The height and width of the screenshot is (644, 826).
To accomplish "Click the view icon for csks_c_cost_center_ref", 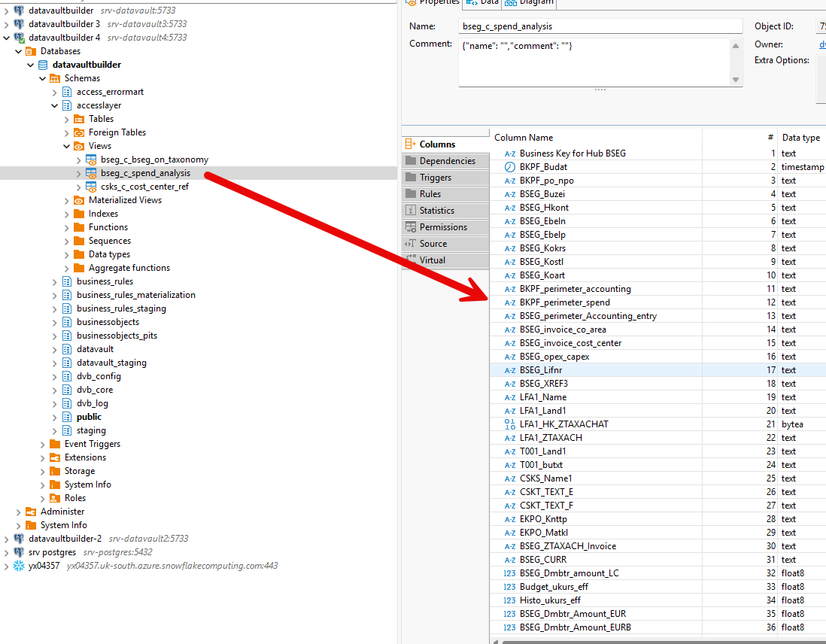I will (91, 187).
